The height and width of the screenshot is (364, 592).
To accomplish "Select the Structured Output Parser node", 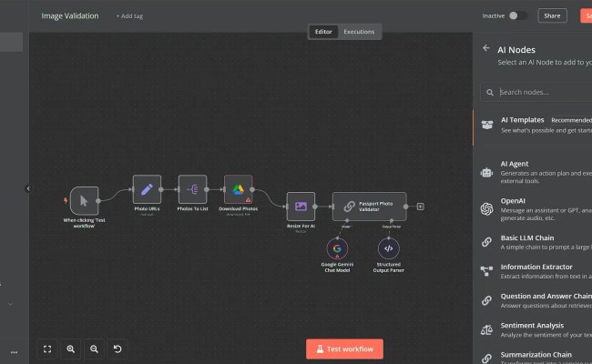I will coord(389,248).
